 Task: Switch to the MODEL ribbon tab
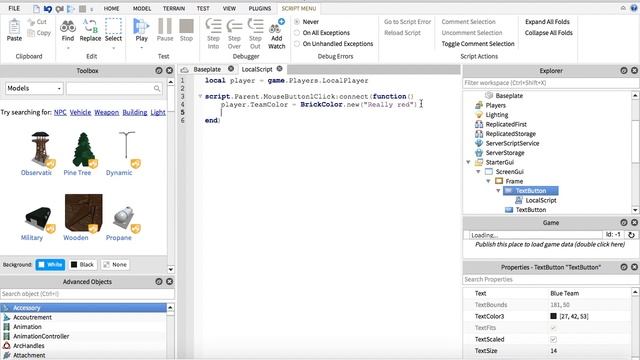coord(142,8)
